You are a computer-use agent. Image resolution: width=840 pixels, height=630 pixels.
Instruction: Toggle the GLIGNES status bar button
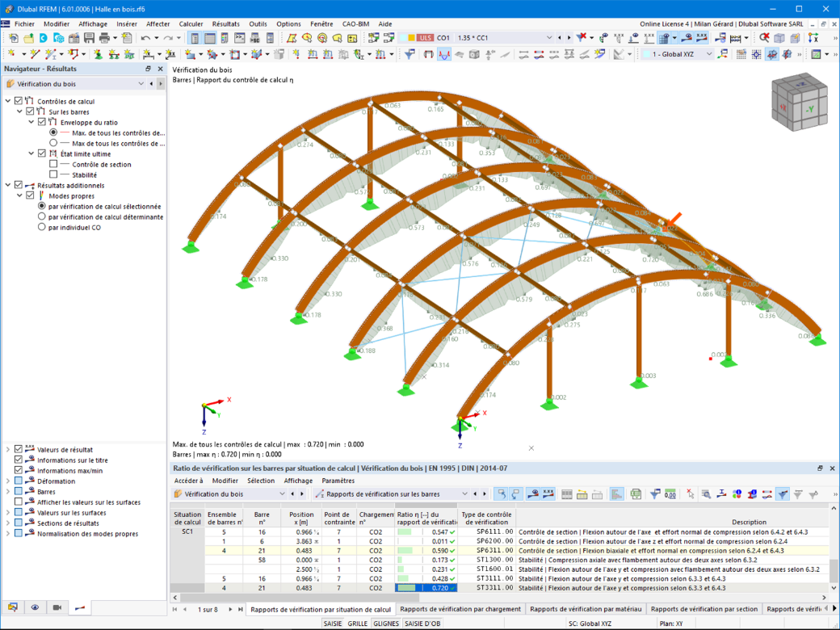[386, 624]
